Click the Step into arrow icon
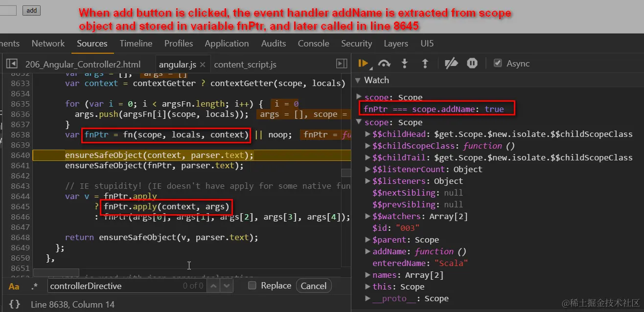Viewport: 644px width, 312px height. point(405,63)
